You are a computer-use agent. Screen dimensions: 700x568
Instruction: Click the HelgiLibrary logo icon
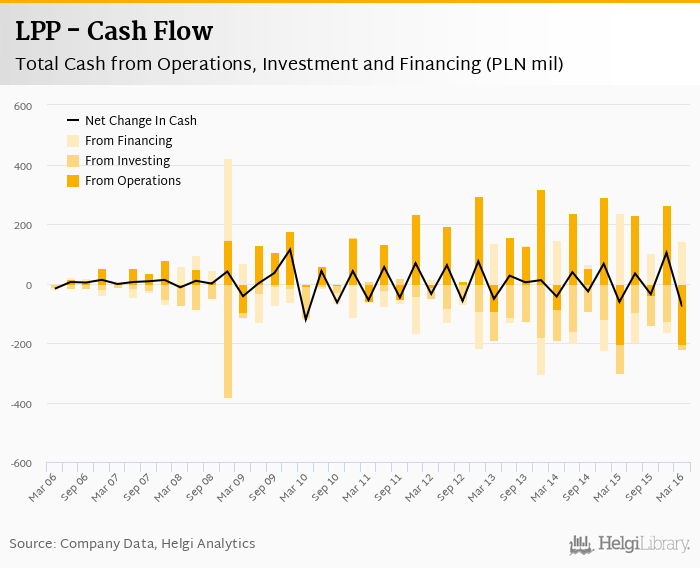click(x=582, y=544)
